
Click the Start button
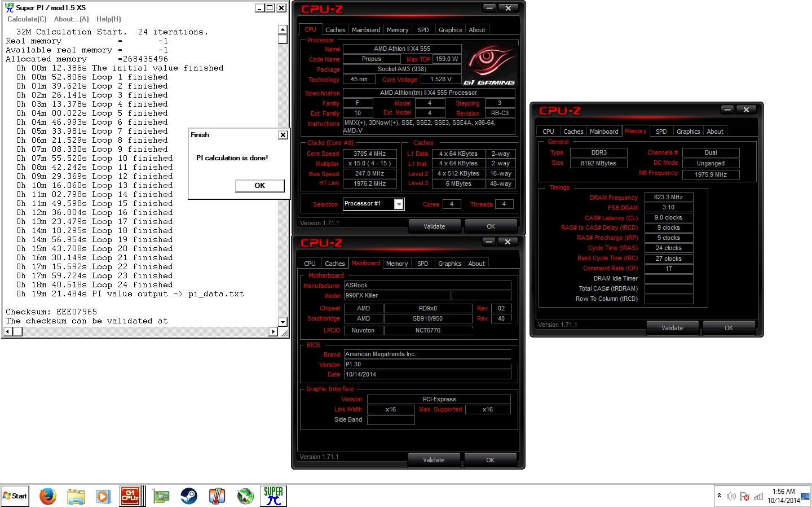click(x=15, y=496)
